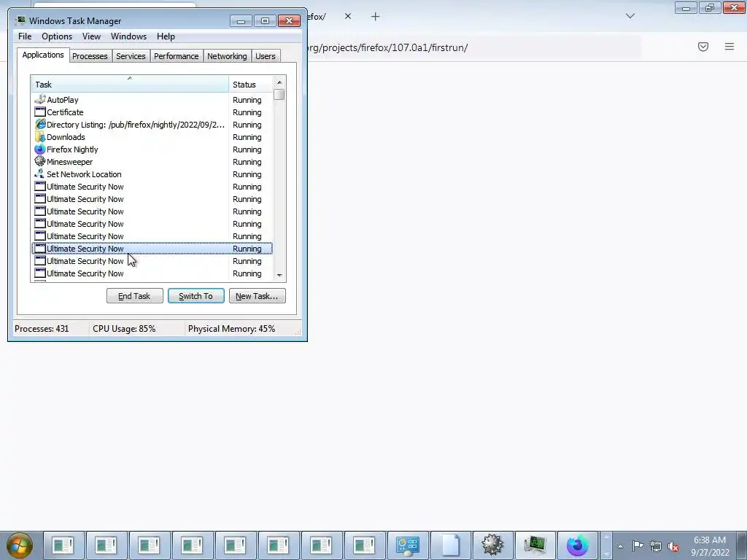
Task: Maximize the Windows Task Manager window
Action: point(265,21)
